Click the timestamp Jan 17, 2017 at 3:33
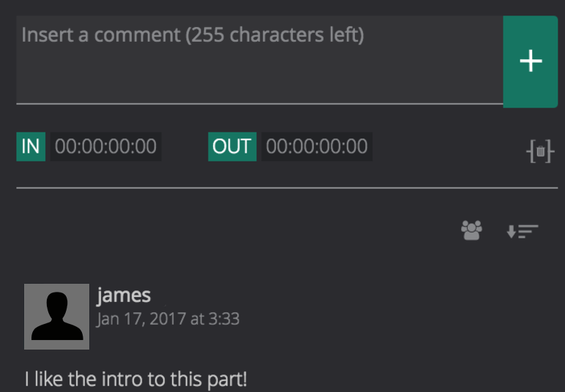This screenshot has height=392, width=565. (x=168, y=319)
